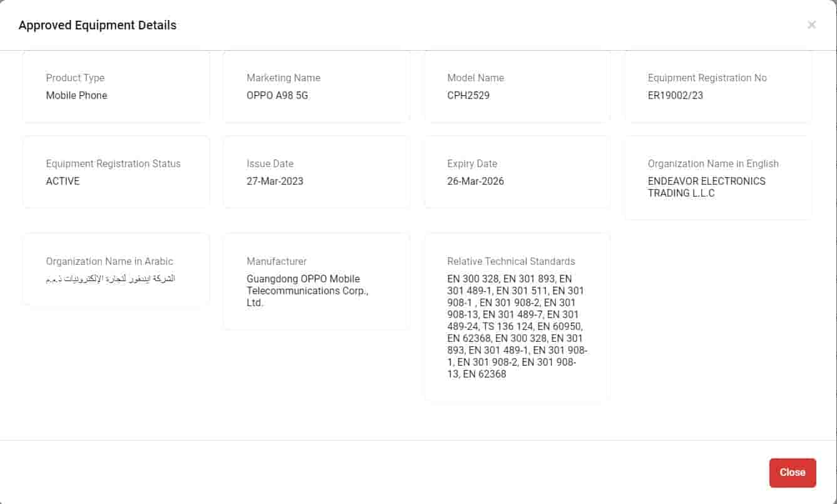Dismiss the dialog with the X icon

(811, 25)
